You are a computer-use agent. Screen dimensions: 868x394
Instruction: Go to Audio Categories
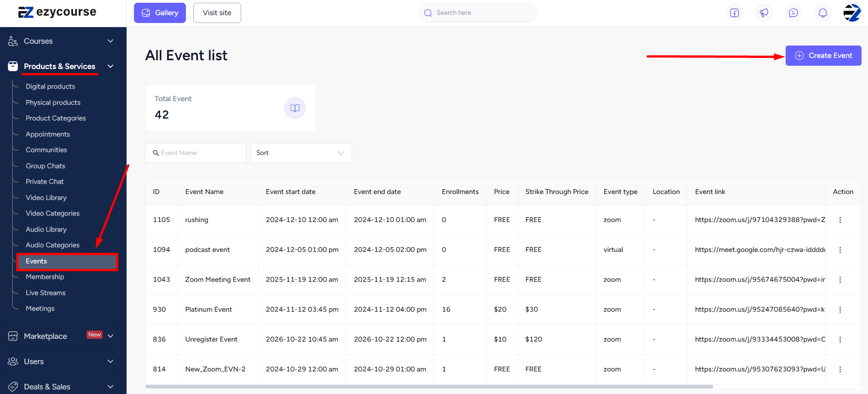click(x=52, y=245)
